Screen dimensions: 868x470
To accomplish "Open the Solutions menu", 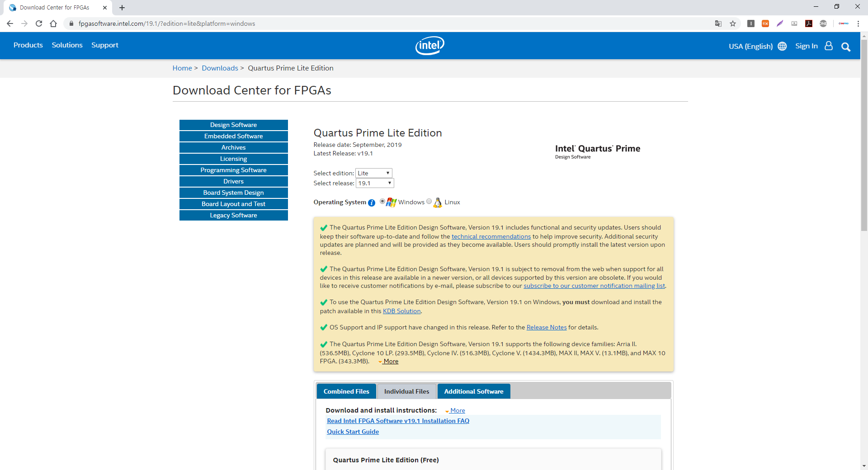I will pos(67,45).
